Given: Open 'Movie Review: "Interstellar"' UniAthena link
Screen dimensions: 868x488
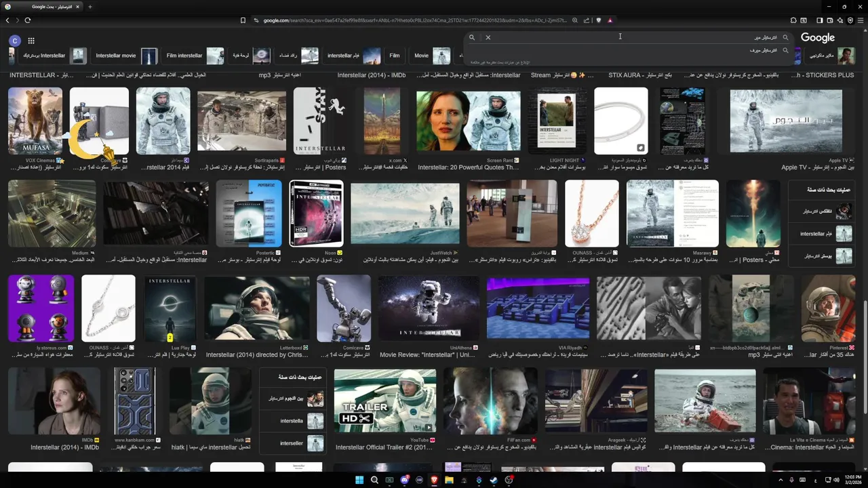Looking at the screenshot, I should click(429, 354).
